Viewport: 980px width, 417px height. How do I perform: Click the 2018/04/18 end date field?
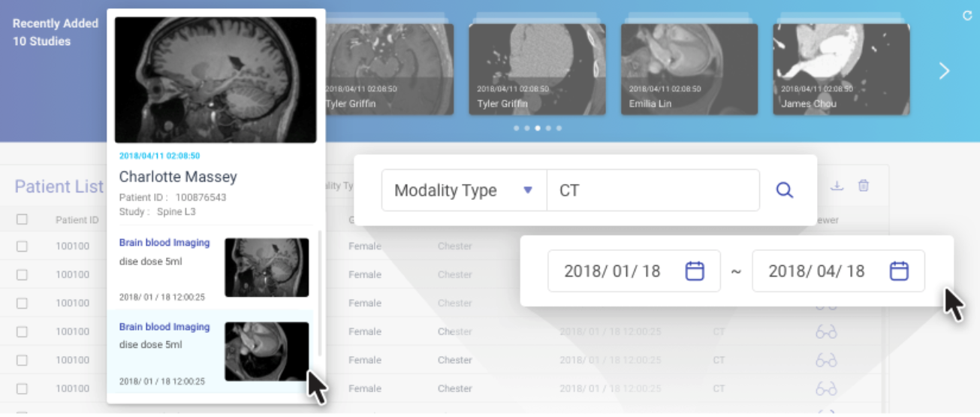click(816, 271)
